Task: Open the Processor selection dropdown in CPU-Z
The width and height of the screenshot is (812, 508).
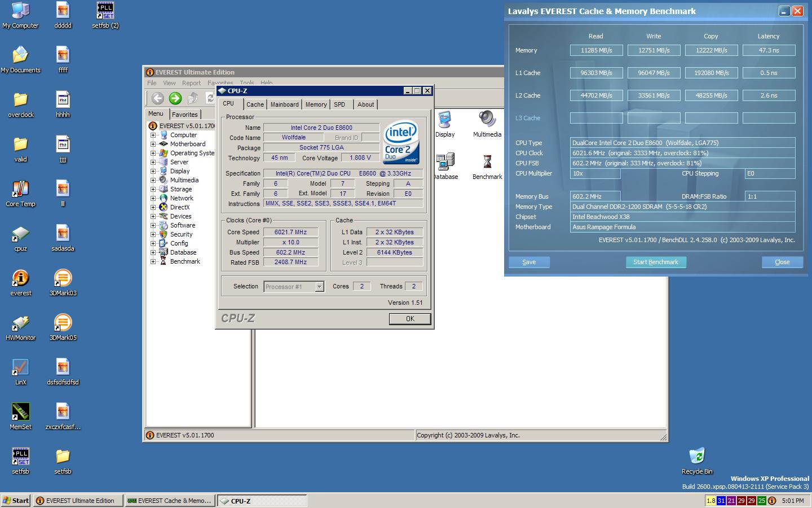Action: pyautogui.click(x=319, y=287)
